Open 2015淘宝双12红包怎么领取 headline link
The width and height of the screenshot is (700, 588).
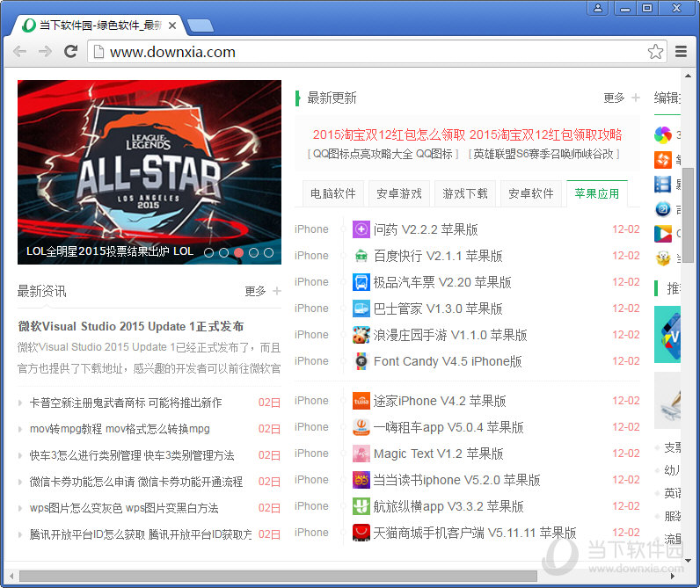[x=389, y=134]
